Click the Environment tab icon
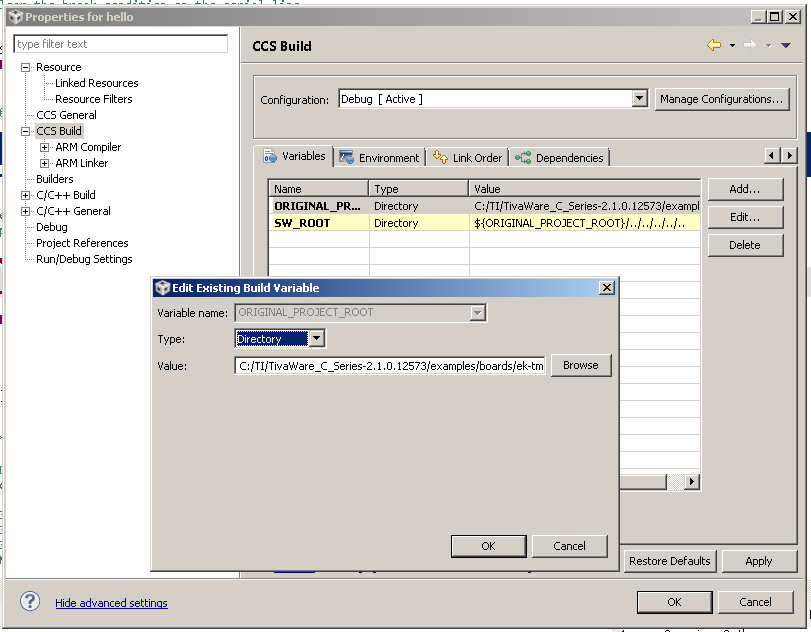 346,157
